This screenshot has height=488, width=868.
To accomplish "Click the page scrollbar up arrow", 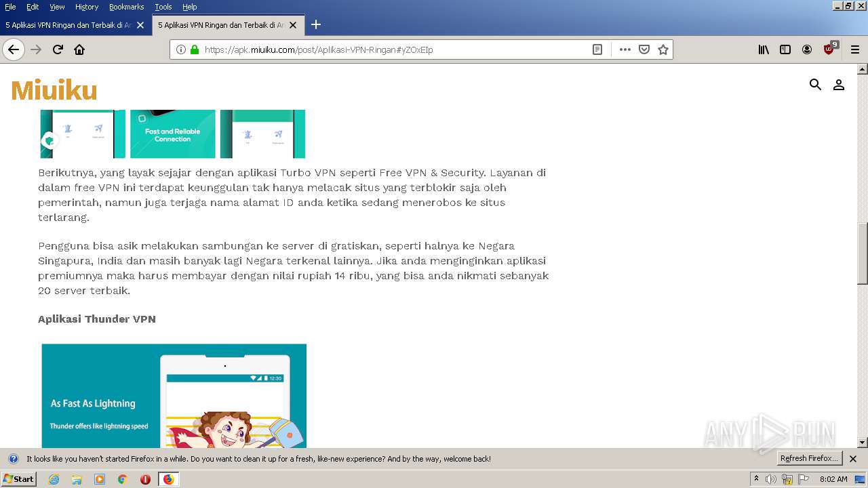I will (863, 69).
